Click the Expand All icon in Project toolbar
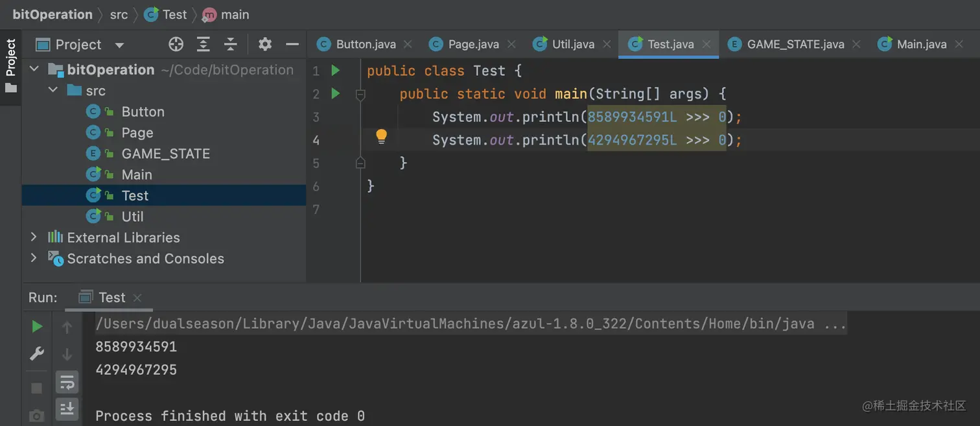Image resolution: width=980 pixels, height=426 pixels. click(x=204, y=44)
